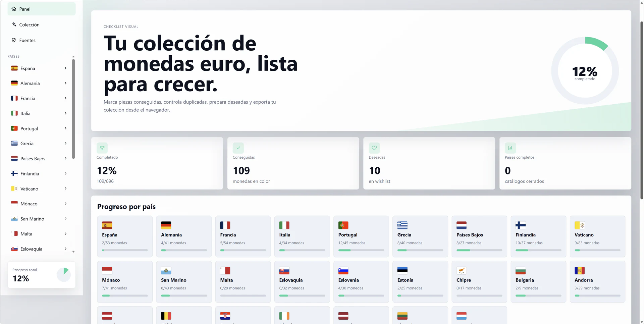Click the Portugal card progress bar
The width and height of the screenshot is (644, 324).
click(x=361, y=250)
